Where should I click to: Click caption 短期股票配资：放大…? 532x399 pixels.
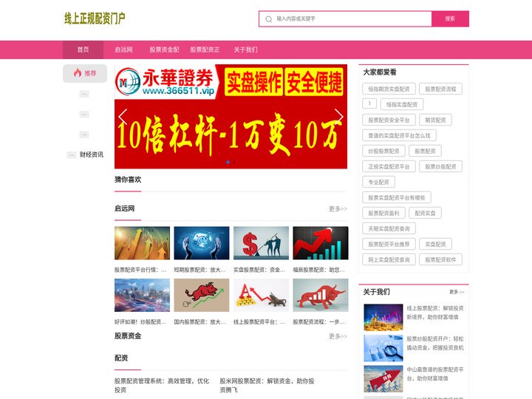click(199, 270)
